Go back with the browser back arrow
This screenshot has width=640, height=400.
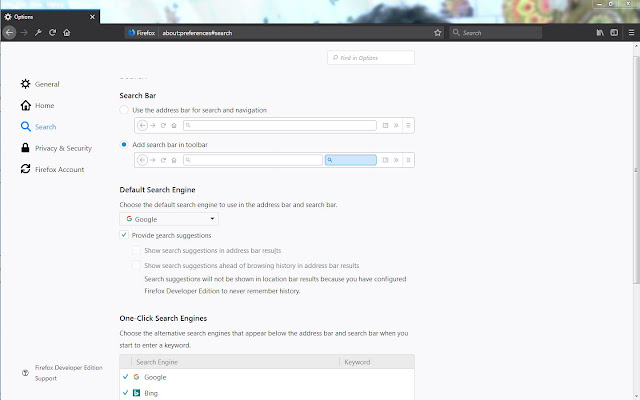[x=10, y=33]
